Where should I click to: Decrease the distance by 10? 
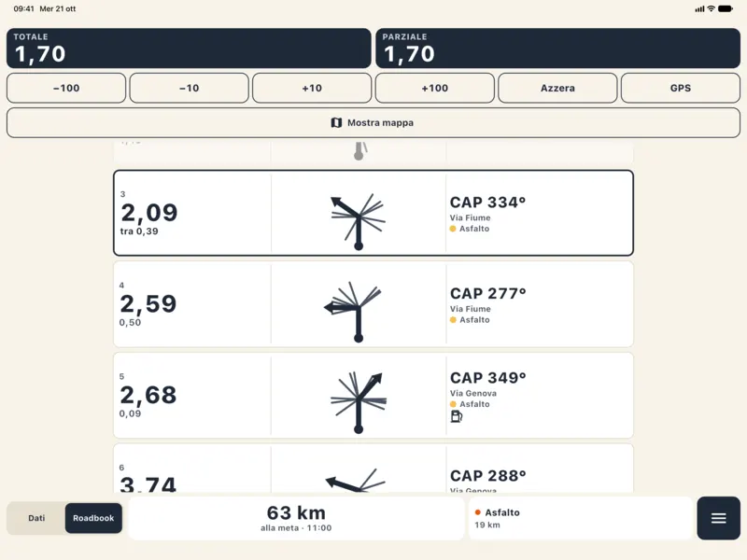(x=190, y=88)
